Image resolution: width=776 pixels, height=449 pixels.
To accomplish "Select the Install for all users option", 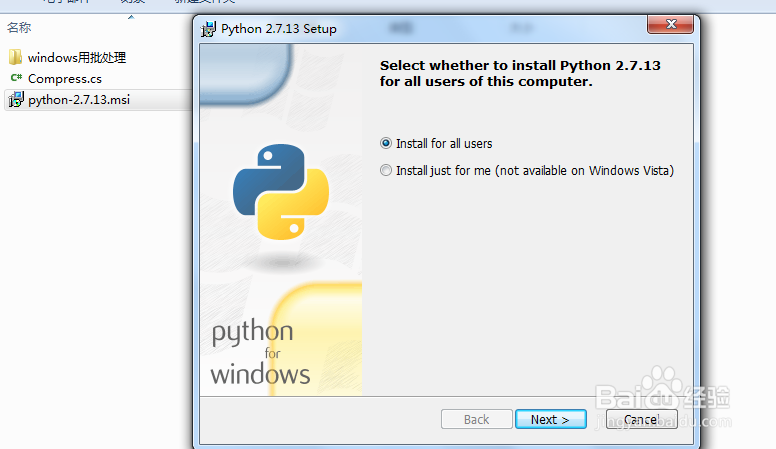I will (x=387, y=144).
